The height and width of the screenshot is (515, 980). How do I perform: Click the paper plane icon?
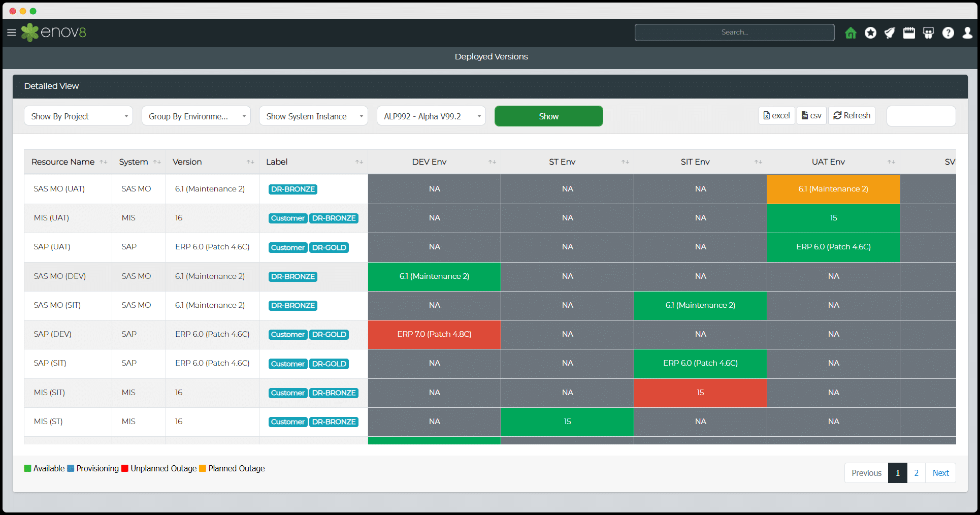tap(890, 33)
